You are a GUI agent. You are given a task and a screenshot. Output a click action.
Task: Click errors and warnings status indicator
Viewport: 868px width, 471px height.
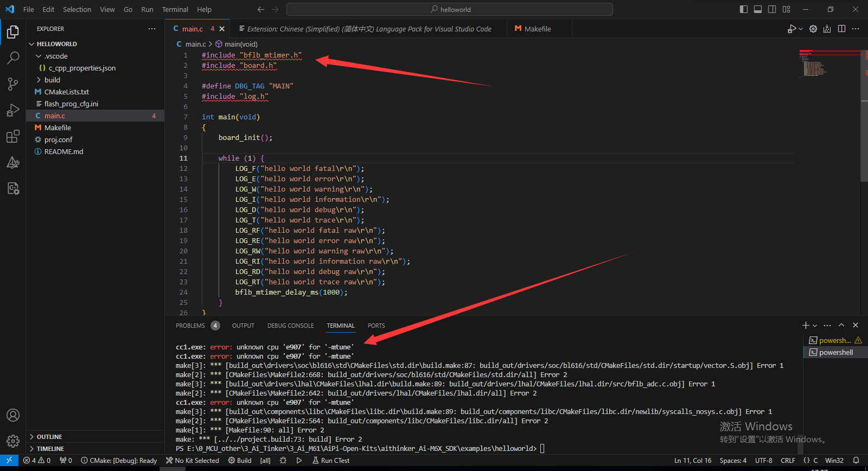coord(36,460)
